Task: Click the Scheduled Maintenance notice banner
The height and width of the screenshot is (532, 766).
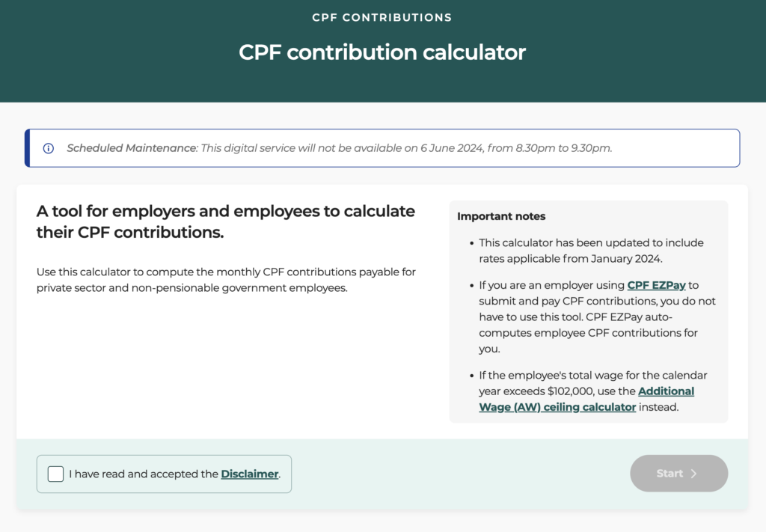Action: click(x=382, y=147)
